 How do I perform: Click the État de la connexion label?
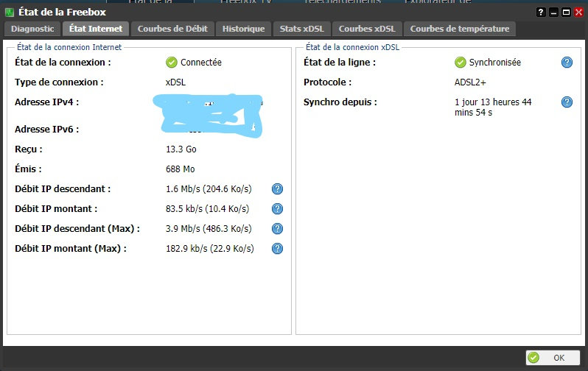(63, 63)
